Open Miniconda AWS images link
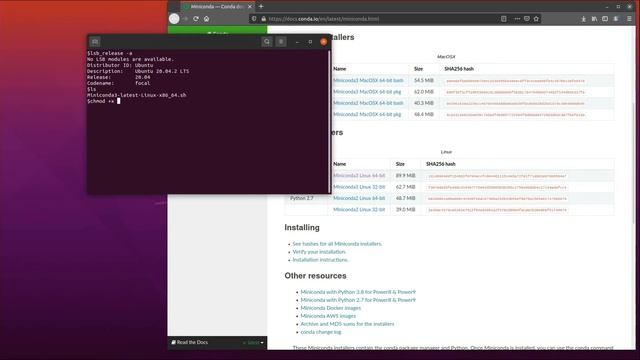 [x=328, y=316]
